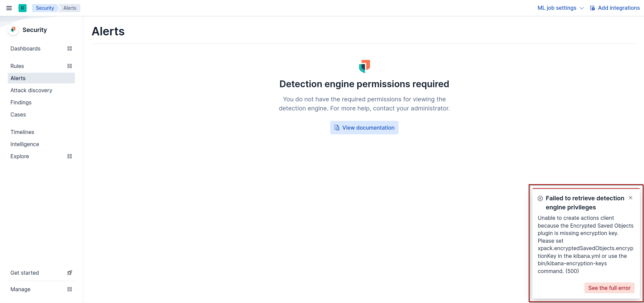The width and height of the screenshot is (644, 303).
Task: Expand the ML job settings chevron
Action: [582, 8]
